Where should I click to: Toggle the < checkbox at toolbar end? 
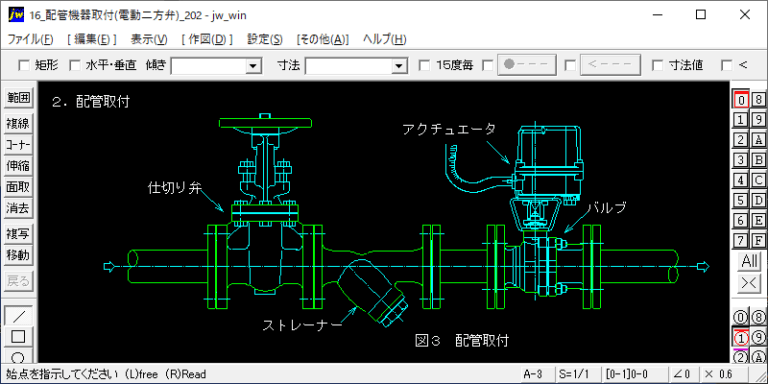point(727,65)
